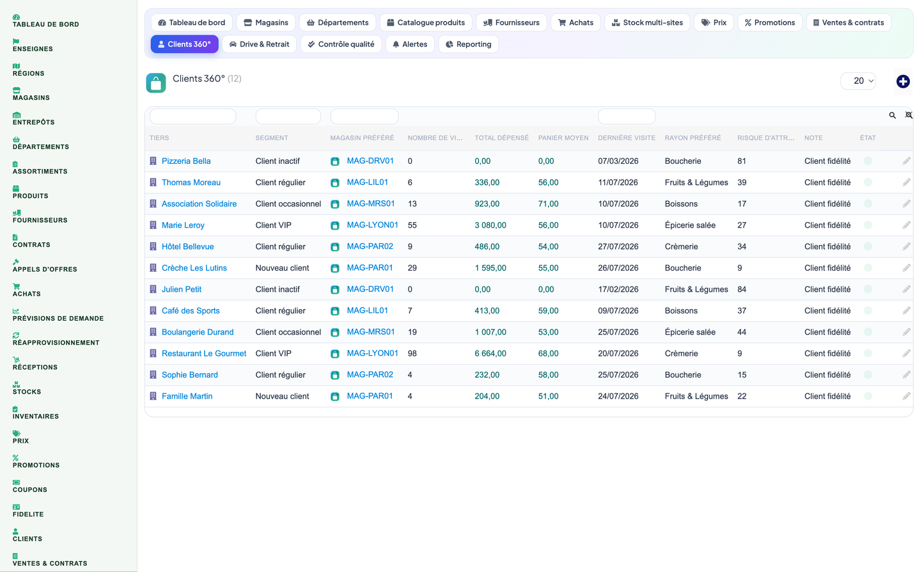The width and height of the screenshot is (924, 572).
Task: Open the Reporting tab
Action: pos(469,44)
